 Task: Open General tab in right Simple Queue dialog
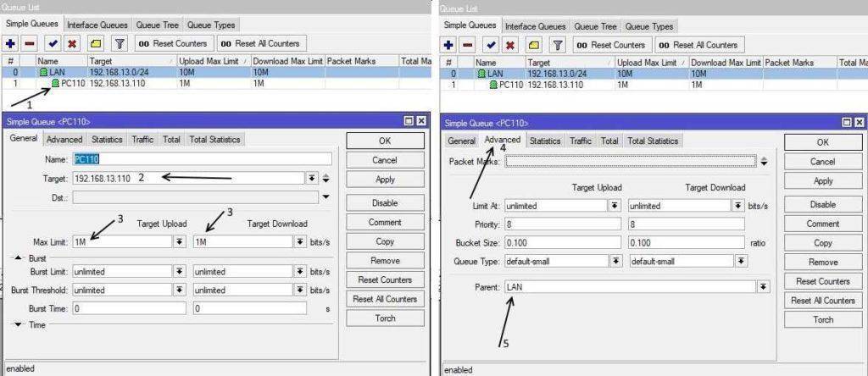pyautogui.click(x=461, y=141)
